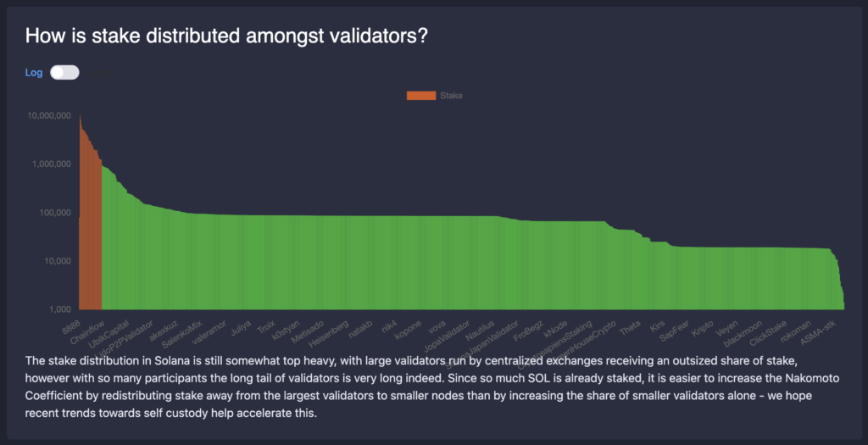Select the Nautilus validator axis label

point(480,330)
